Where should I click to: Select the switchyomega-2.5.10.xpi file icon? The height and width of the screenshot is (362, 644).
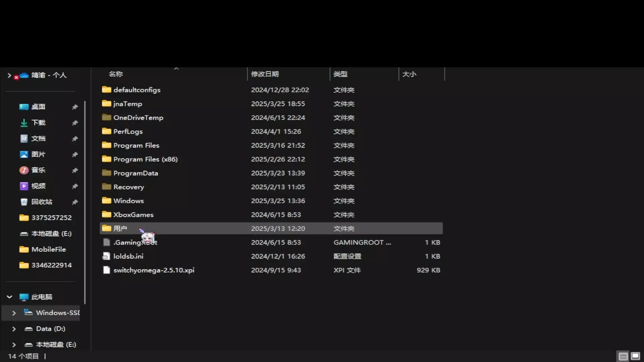click(x=106, y=270)
